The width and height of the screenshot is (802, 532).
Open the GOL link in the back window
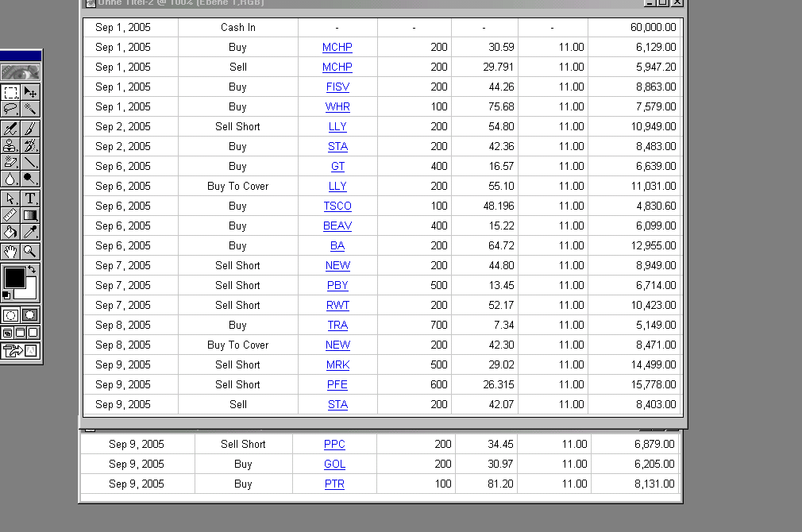[x=334, y=465]
